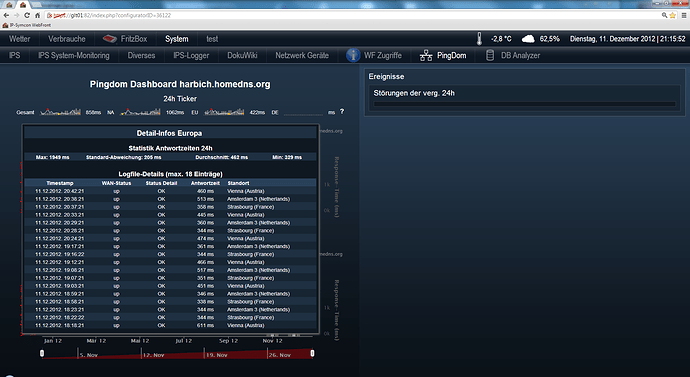Click the cloud humidity icon
This screenshot has width=690, height=377.
click(528, 39)
